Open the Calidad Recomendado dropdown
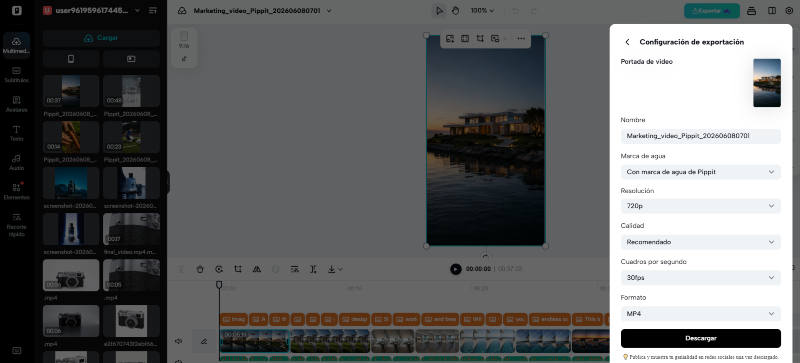This screenshot has width=800, height=363. (x=701, y=242)
